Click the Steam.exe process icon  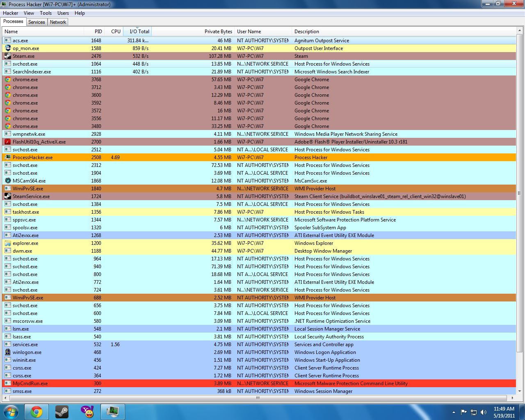click(x=8, y=56)
